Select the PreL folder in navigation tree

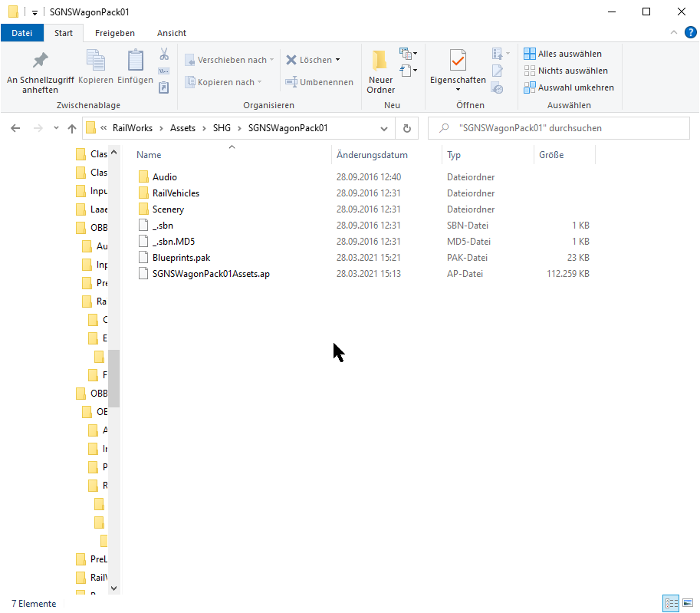(x=92, y=559)
